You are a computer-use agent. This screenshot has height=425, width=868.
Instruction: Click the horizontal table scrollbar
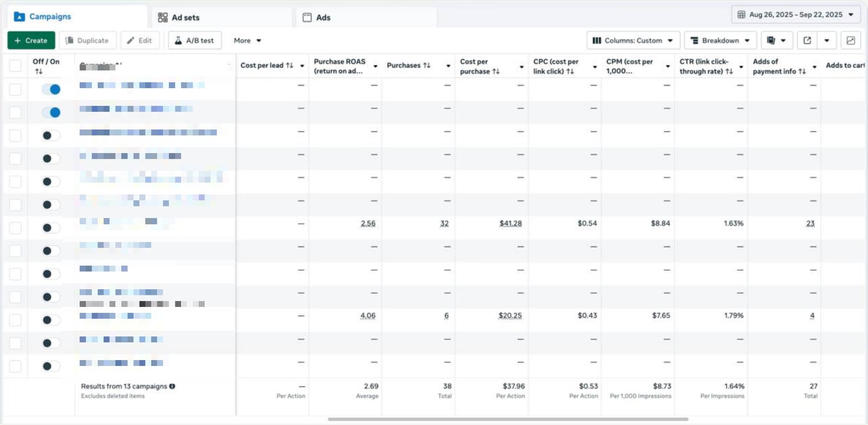(x=508, y=419)
